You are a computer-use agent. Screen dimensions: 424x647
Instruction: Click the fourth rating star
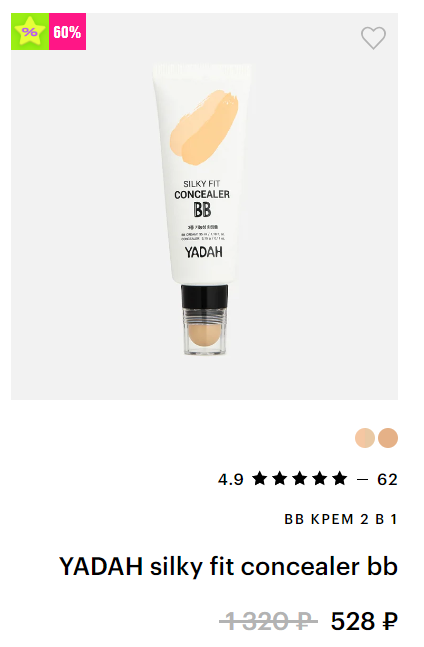[320, 479]
